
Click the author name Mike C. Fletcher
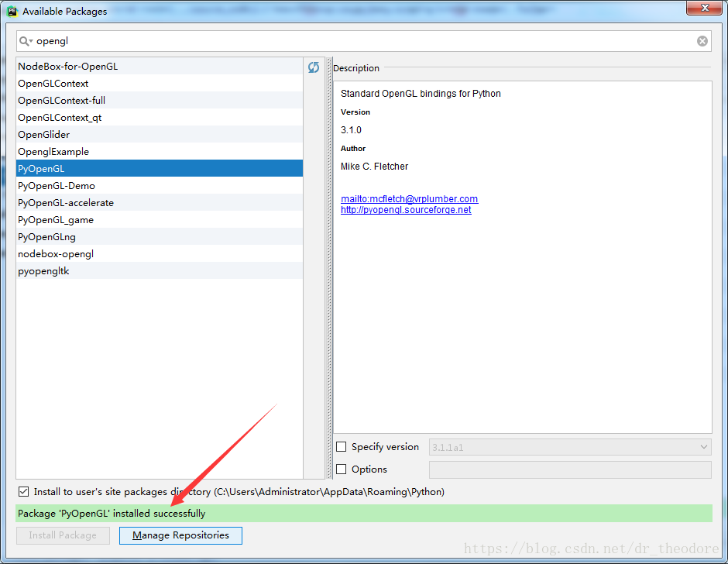coord(374,167)
